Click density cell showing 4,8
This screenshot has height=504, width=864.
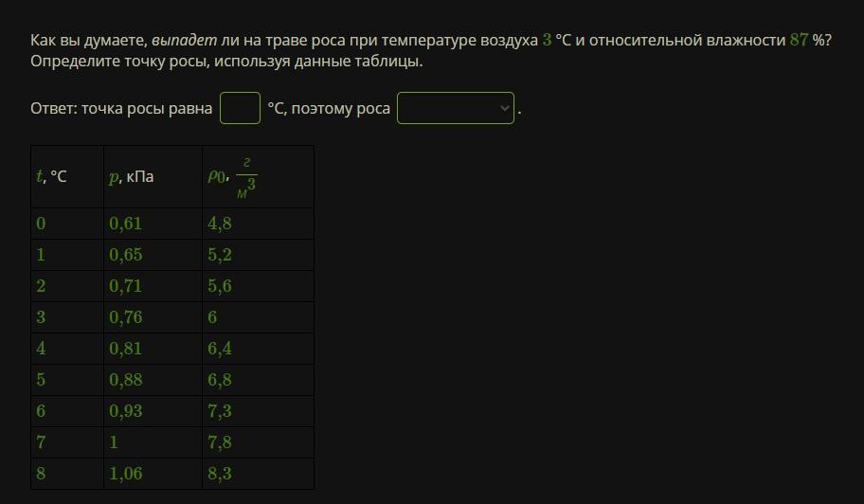click(258, 224)
